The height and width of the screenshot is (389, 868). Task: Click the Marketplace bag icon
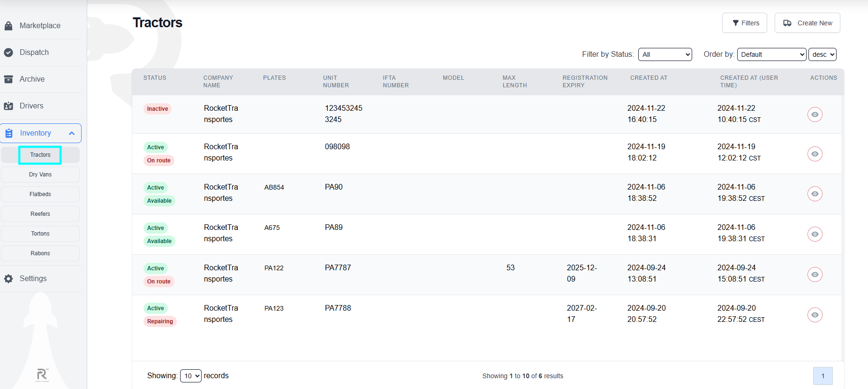coord(8,26)
